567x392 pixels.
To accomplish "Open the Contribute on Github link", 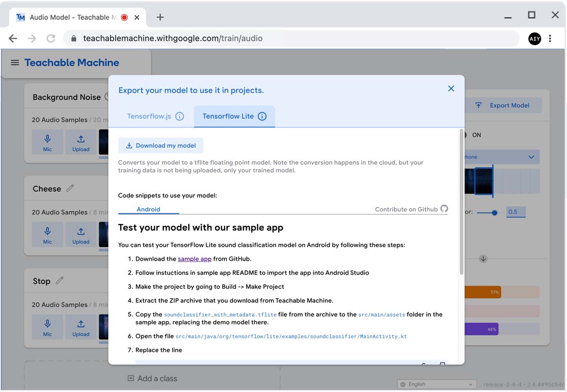I will (x=412, y=209).
